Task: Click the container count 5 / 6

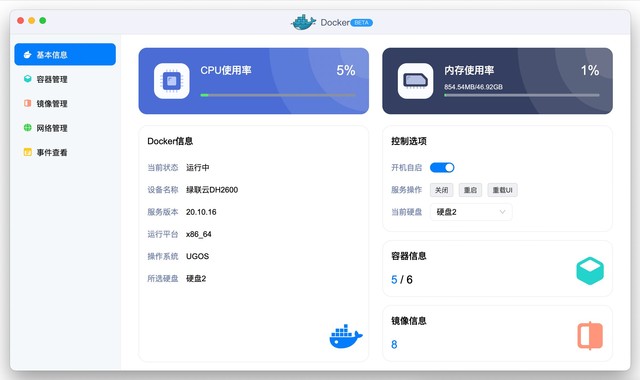Action: coord(402,280)
